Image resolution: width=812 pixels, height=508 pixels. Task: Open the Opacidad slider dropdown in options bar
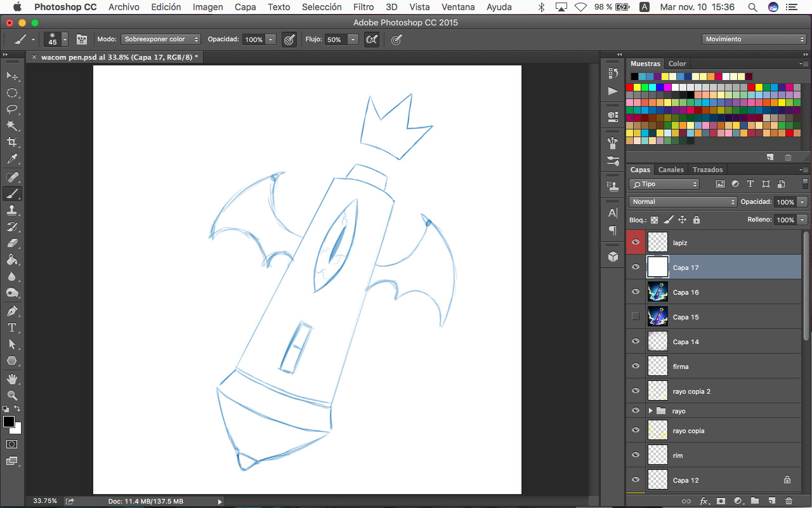coord(272,39)
